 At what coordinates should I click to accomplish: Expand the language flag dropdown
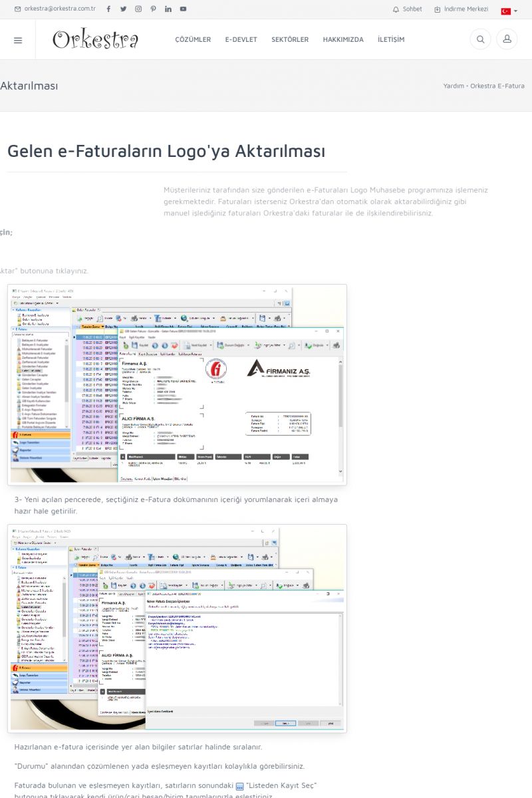[509, 11]
